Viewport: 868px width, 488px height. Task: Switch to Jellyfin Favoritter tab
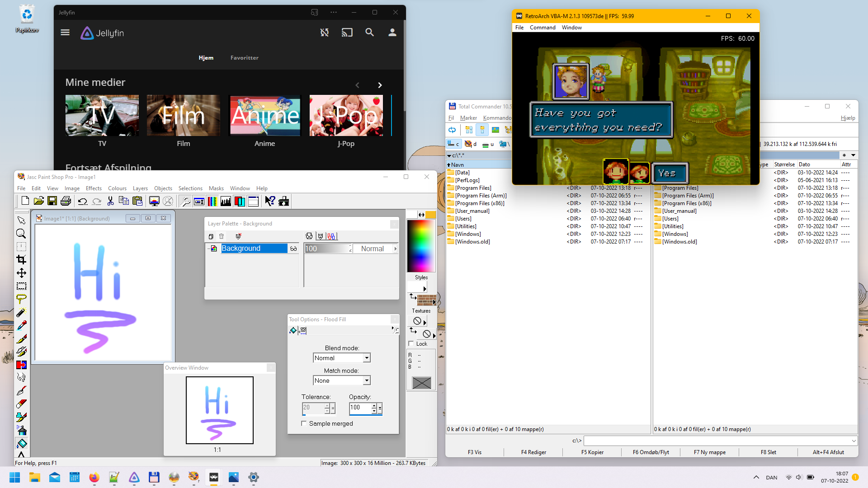[245, 58]
